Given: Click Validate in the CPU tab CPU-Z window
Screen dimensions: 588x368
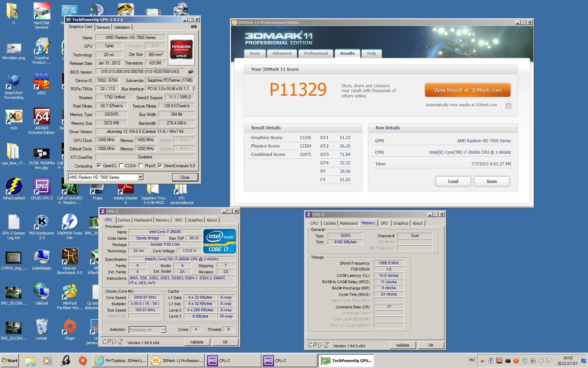Looking at the screenshot, I should pyautogui.click(x=197, y=342).
